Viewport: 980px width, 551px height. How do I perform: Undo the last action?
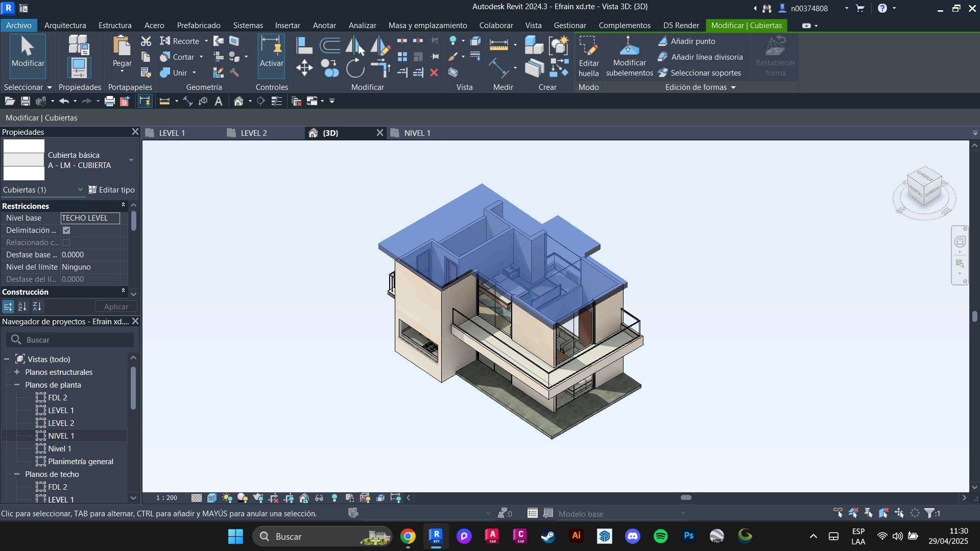click(63, 101)
